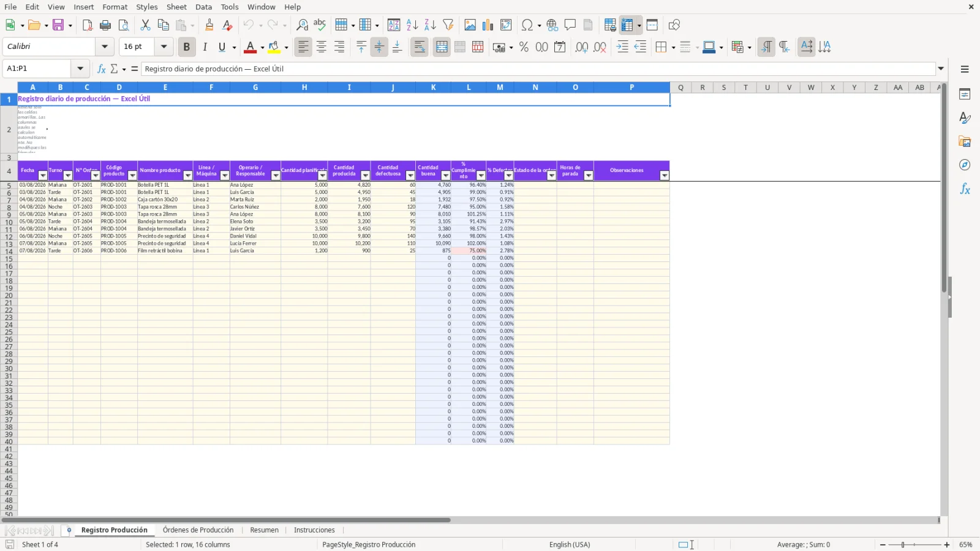The width and height of the screenshot is (980, 551).
Task: Click zoom percentage 65% in status bar
Action: (x=966, y=545)
